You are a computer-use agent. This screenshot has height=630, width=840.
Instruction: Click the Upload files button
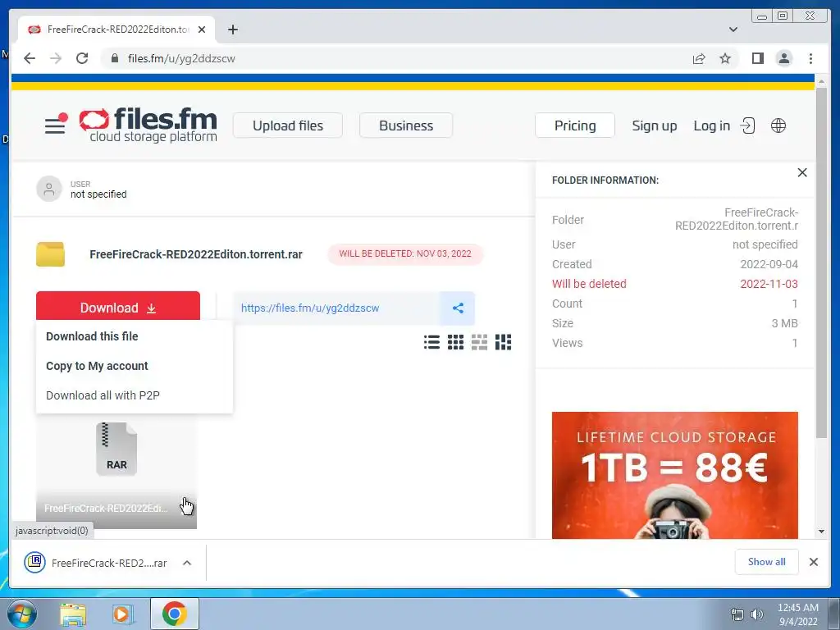tap(288, 126)
